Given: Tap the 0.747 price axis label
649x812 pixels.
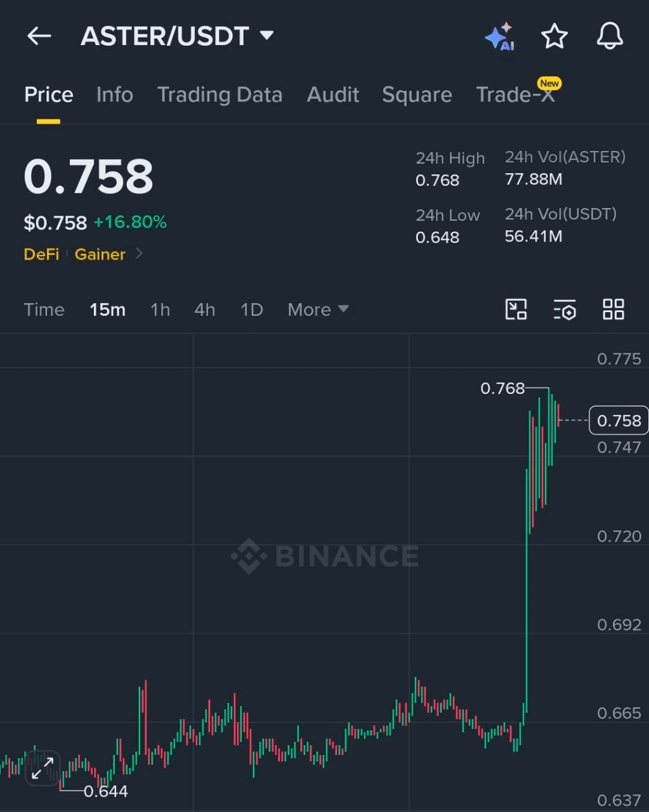Looking at the screenshot, I should point(619,447).
